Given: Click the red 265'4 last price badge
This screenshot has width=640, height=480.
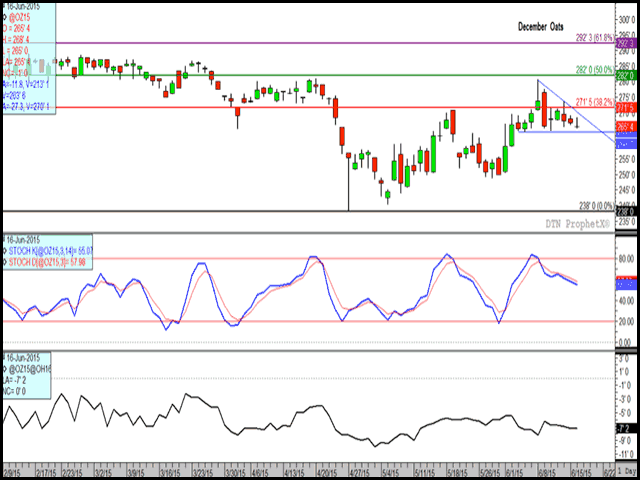Looking at the screenshot, I should [x=626, y=127].
